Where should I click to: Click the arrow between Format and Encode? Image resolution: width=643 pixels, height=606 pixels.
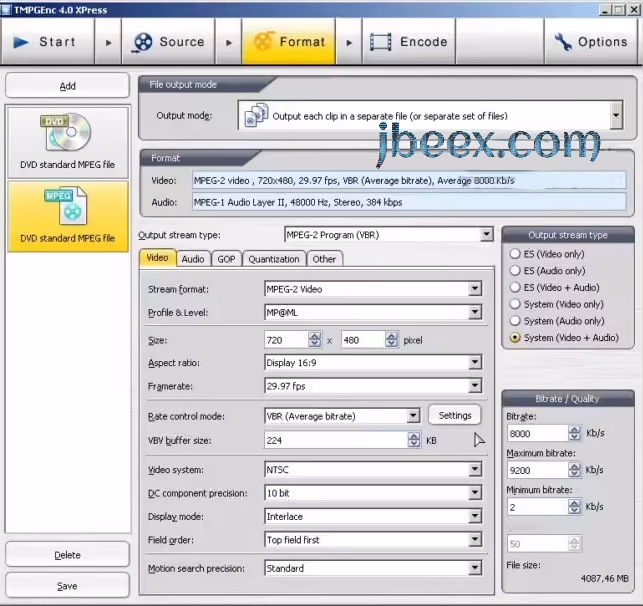click(349, 42)
